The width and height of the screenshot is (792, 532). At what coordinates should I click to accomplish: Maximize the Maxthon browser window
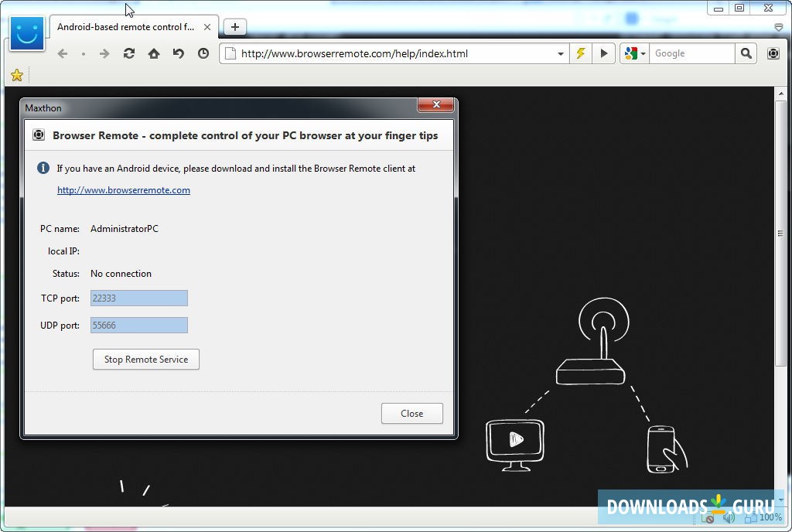click(x=739, y=8)
